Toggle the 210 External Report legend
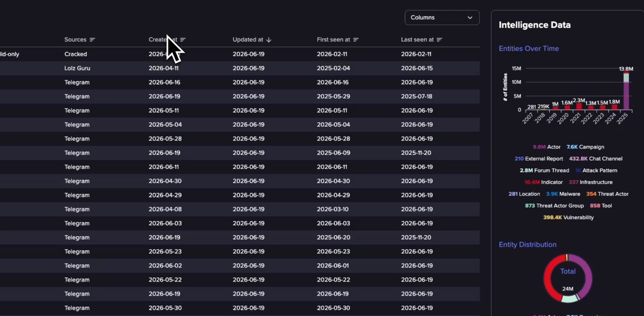644x316 pixels. tap(539, 159)
